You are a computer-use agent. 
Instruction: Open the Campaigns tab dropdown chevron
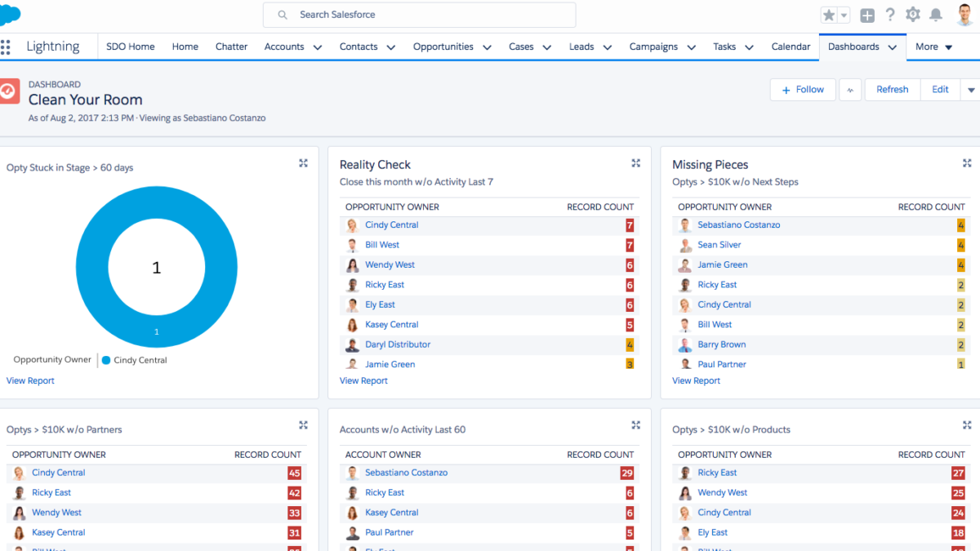[691, 47]
